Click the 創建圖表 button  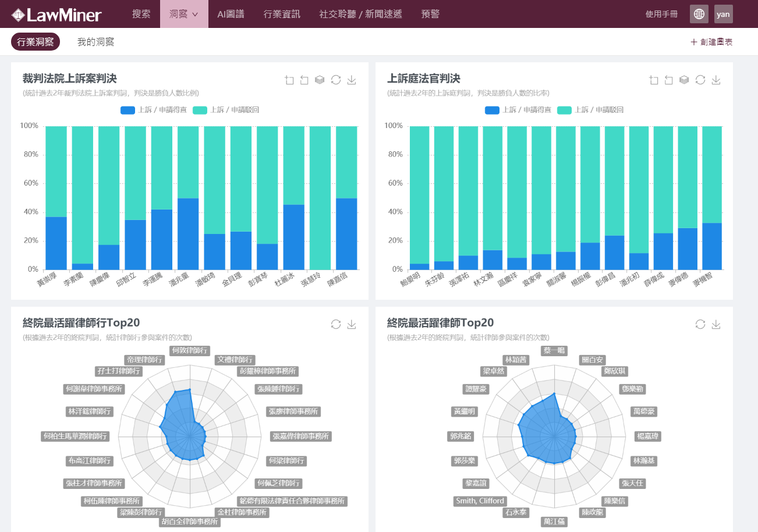click(x=711, y=42)
